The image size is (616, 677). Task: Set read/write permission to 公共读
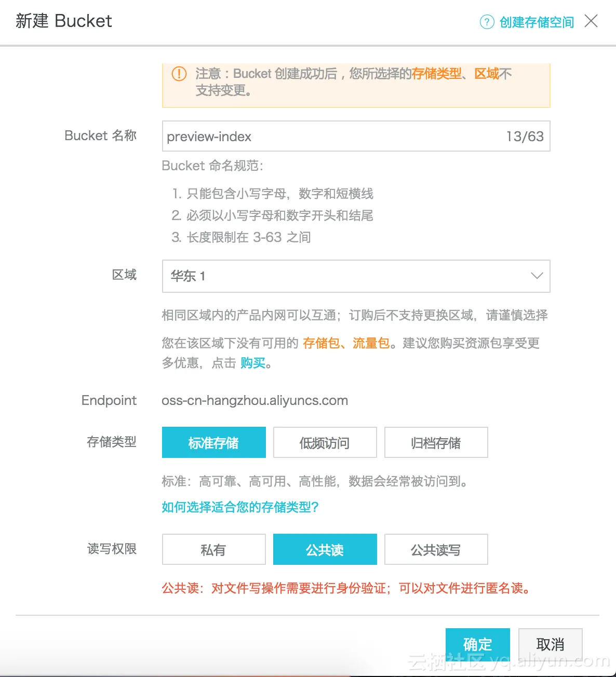pos(325,549)
